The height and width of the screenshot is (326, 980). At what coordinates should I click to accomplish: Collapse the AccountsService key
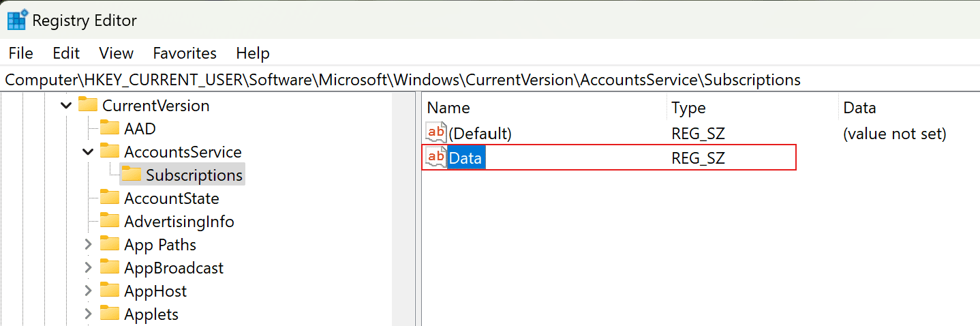tap(88, 152)
